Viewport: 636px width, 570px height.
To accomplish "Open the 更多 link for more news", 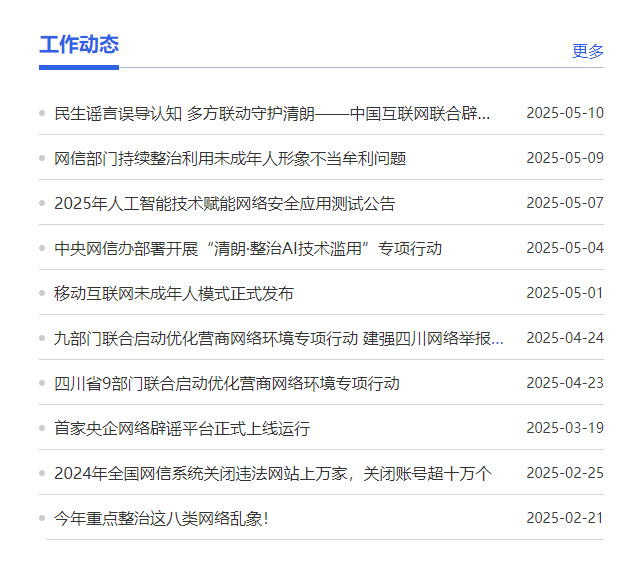I will (x=587, y=51).
